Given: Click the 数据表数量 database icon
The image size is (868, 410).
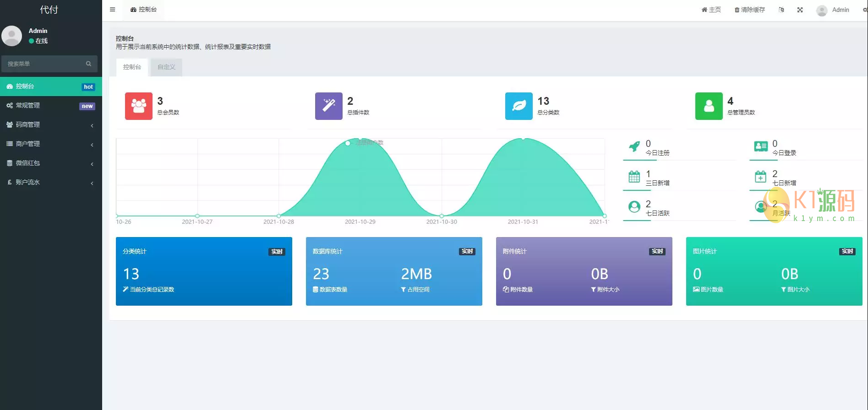Looking at the screenshot, I should point(316,289).
